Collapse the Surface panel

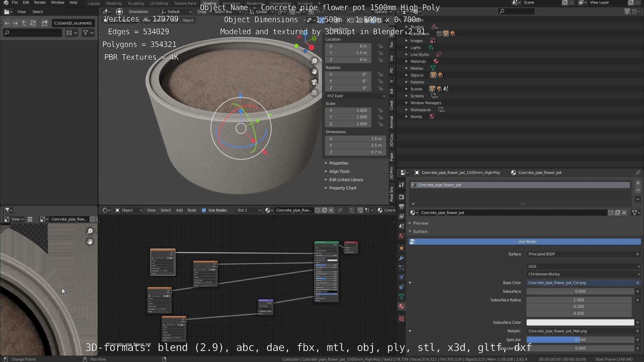[420, 232]
